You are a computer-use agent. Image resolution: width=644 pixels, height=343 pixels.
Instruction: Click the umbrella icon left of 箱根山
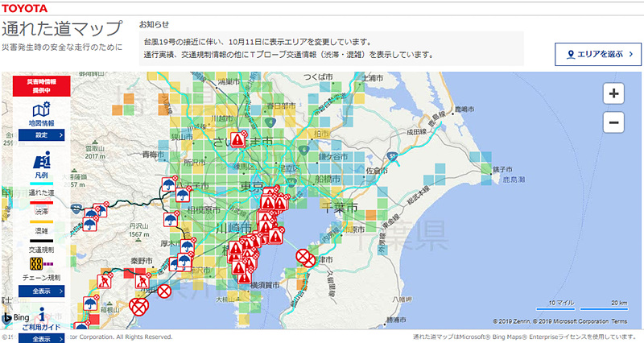pos(90,304)
